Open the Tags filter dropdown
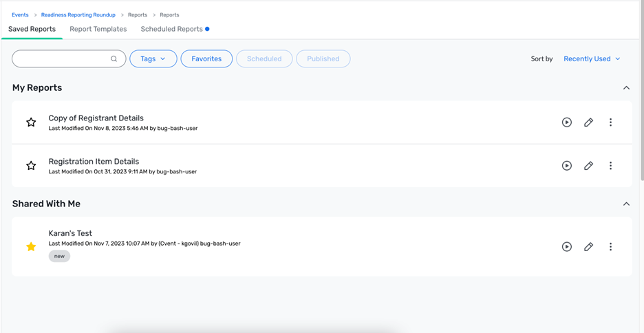This screenshot has width=644, height=333. 153,58
